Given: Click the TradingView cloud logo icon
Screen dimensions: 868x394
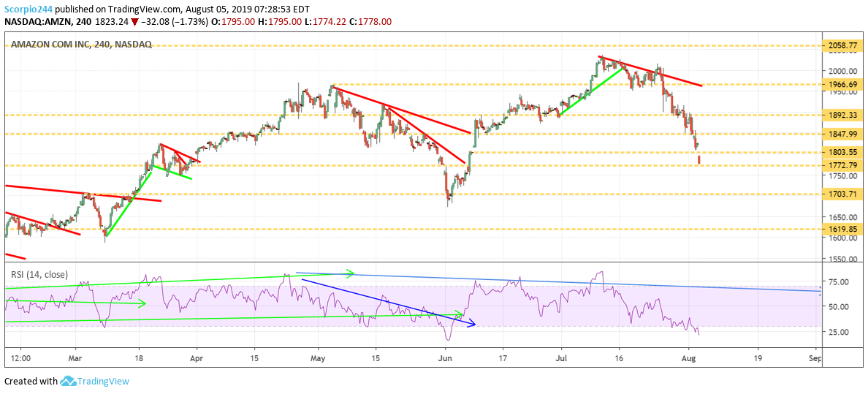Looking at the screenshot, I should [x=68, y=382].
